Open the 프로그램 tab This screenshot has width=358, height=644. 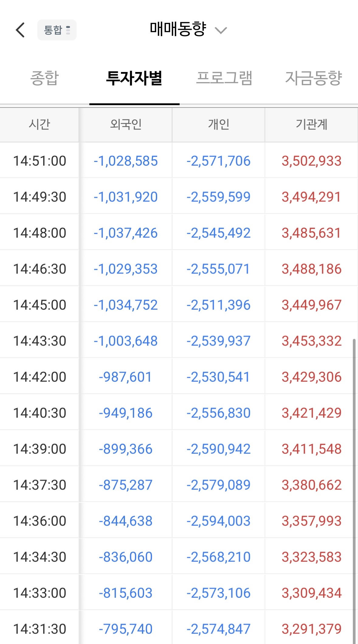point(224,78)
